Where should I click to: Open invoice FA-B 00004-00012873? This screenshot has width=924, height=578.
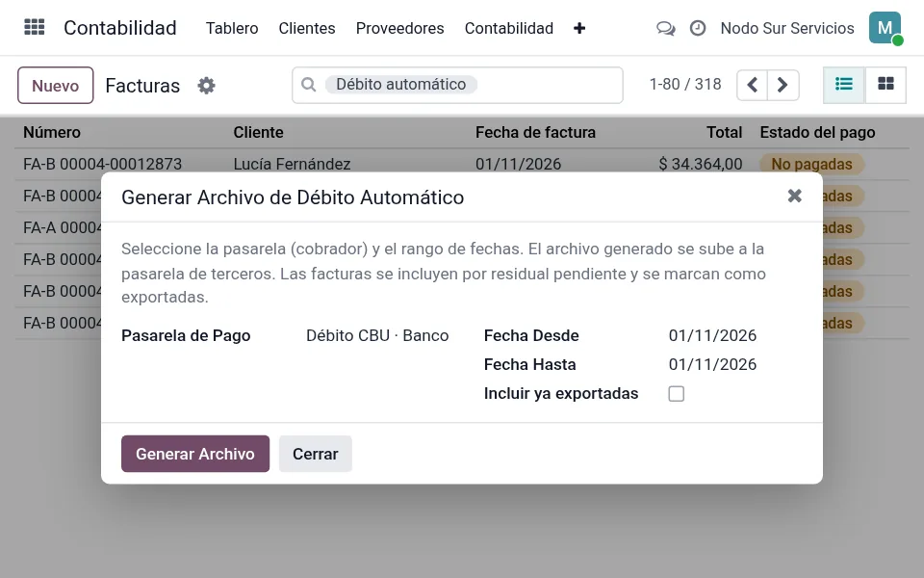(103, 164)
